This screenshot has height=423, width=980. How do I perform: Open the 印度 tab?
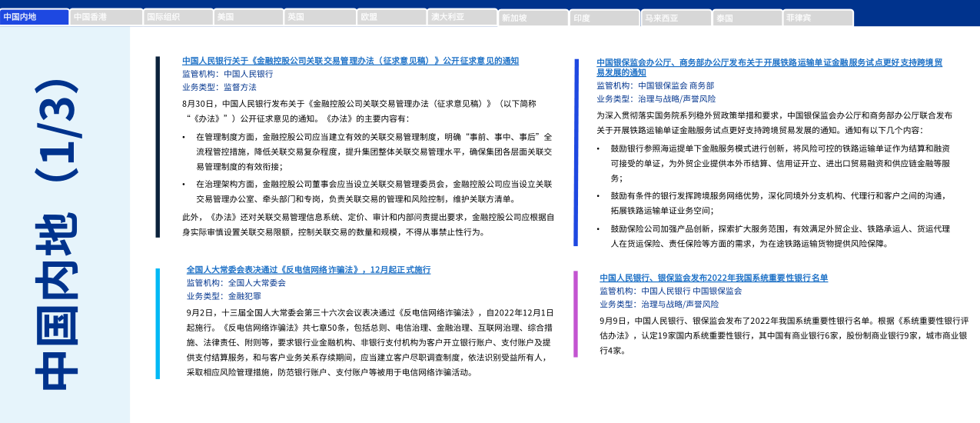(x=604, y=18)
